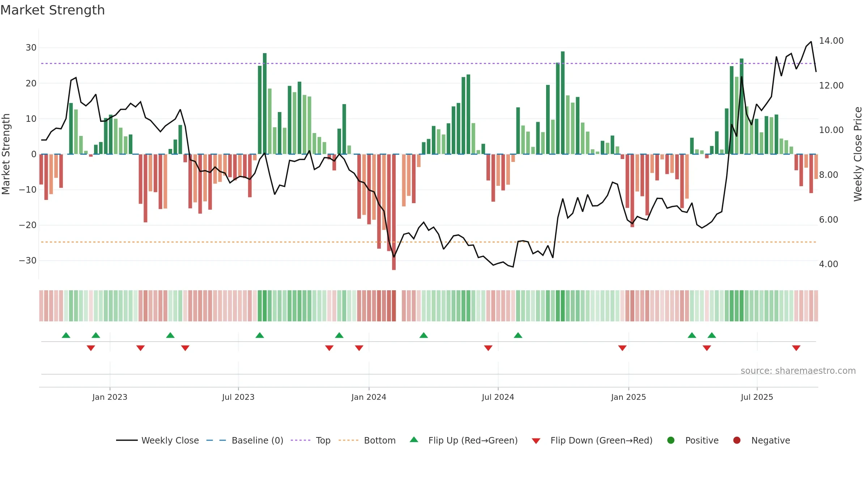Click the −30 strength axis value
The image size is (868, 488).
click(28, 261)
